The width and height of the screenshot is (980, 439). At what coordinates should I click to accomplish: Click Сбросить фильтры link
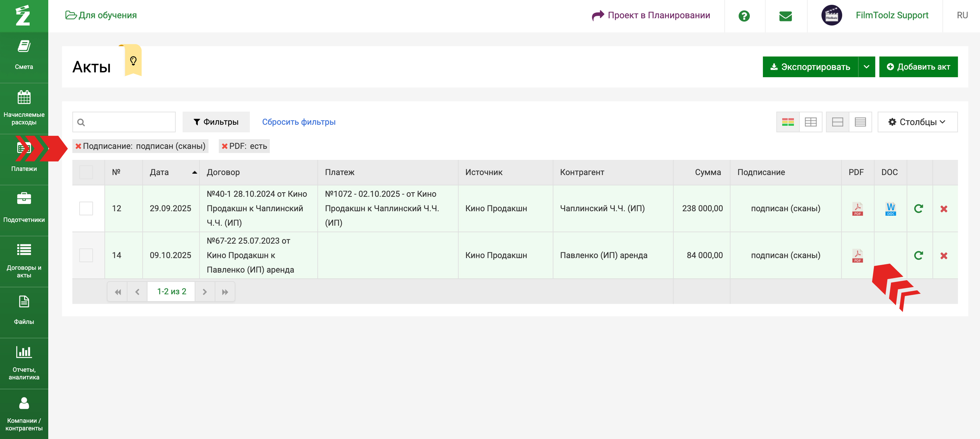298,122
